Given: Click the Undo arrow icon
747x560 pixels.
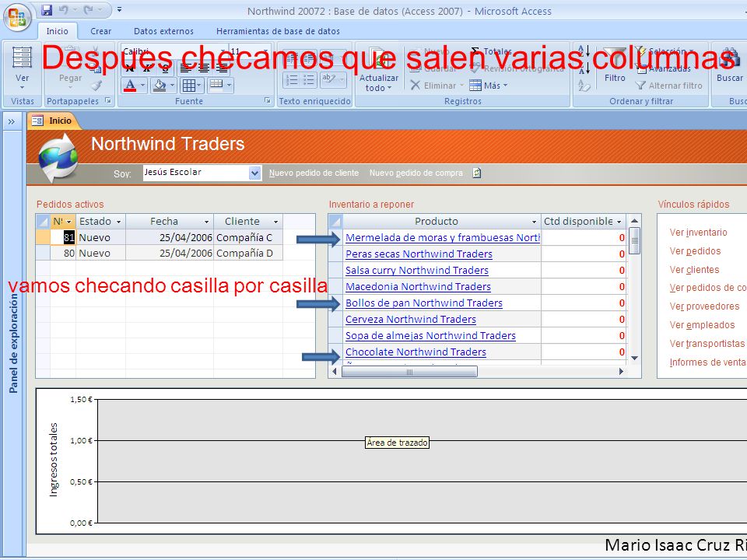Looking at the screenshot, I should click(63, 10).
